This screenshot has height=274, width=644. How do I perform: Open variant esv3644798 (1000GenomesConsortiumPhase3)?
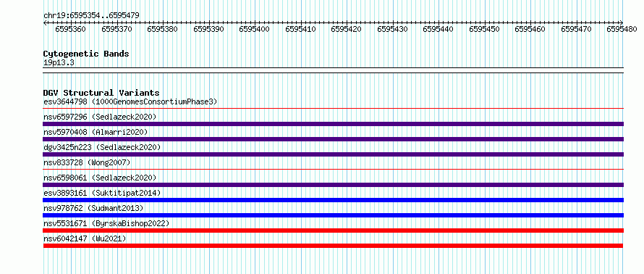pyautogui.click(x=130, y=101)
